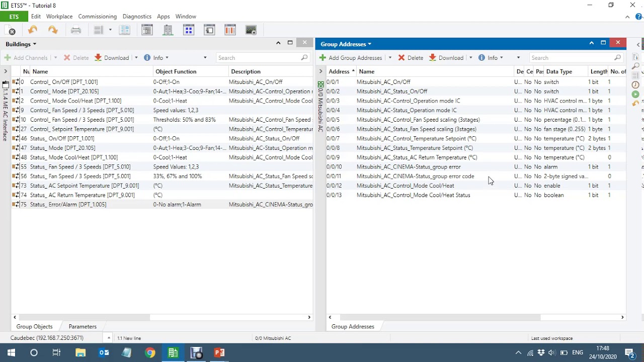Image resolution: width=644 pixels, height=362 pixels.
Task: Click the Close Project icon in the toolbar
Action: click(x=10, y=30)
